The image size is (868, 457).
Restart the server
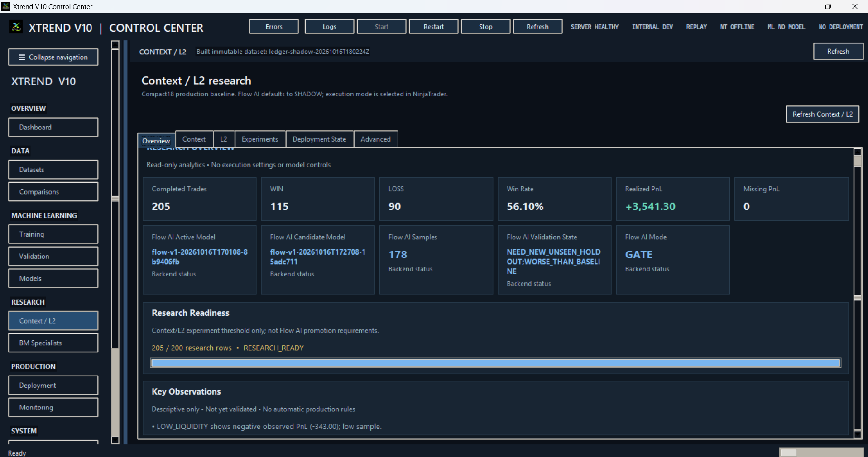click(x=433, y=27)
